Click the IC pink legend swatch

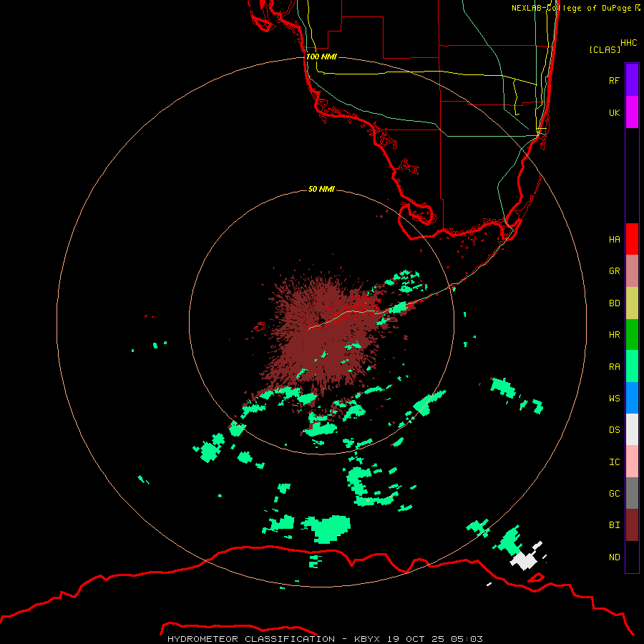click(x=632, y=462)
